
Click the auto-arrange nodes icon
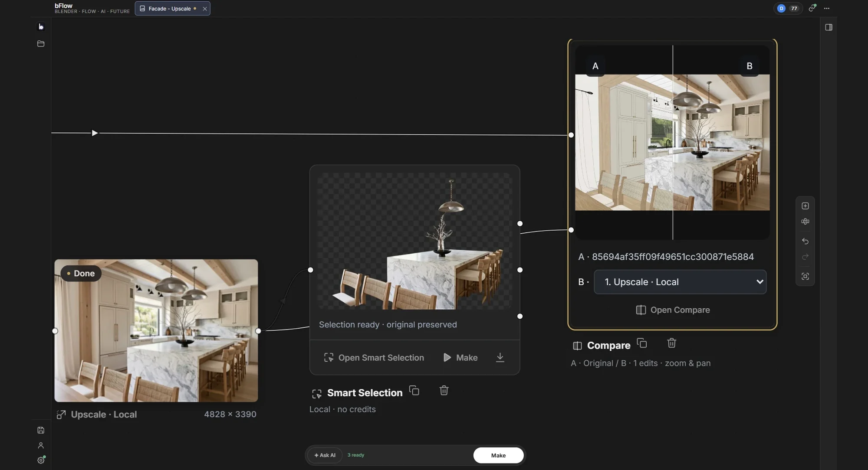[x=805, y=222]
